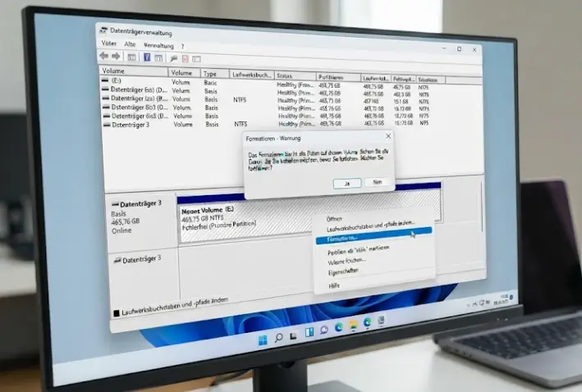The image size is (582, 392).
Task: Open the Chat icon on the taskbar
Action: pos(324,330)
